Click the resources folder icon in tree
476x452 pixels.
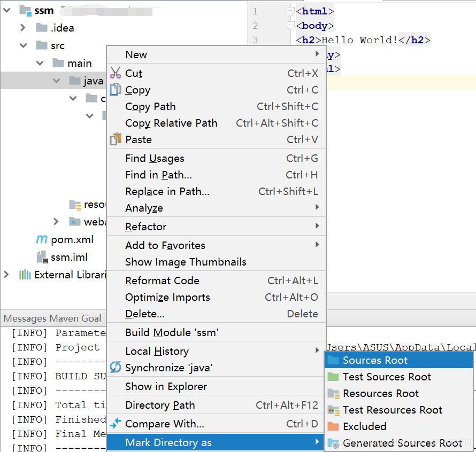click(75, 205)
